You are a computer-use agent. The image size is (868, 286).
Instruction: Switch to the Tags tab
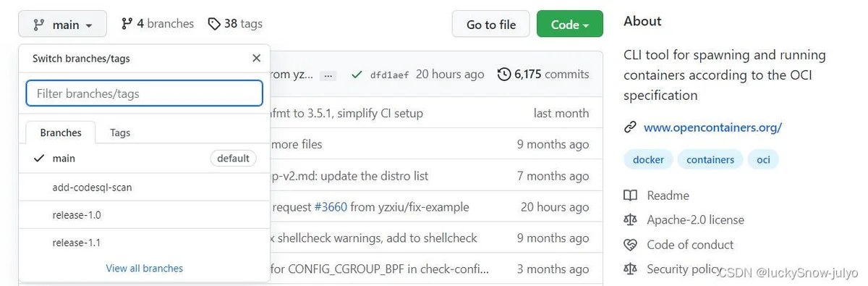(120, 133)
